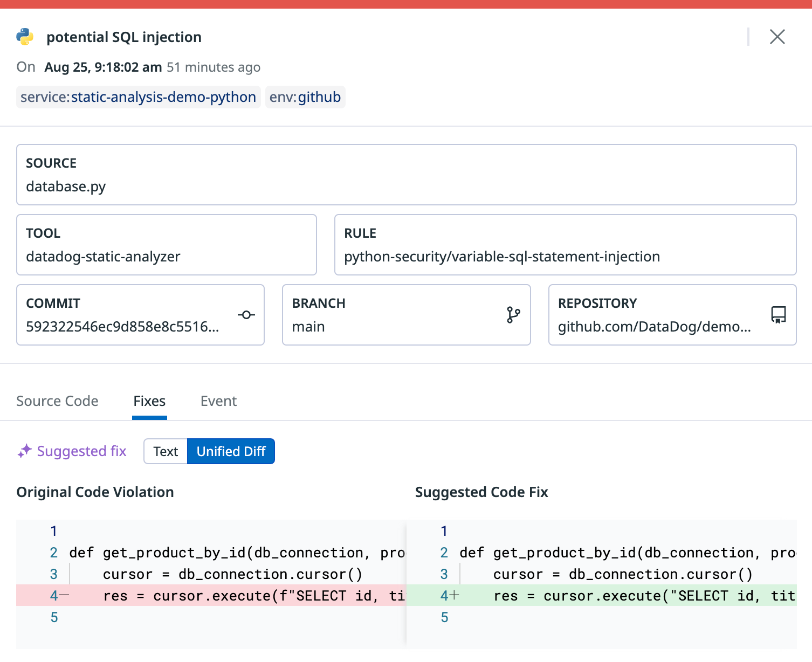Image resolution: width=812 pixels, height=662 pixels.
Task: Select the Fixes tab
Action: point(149,401)
